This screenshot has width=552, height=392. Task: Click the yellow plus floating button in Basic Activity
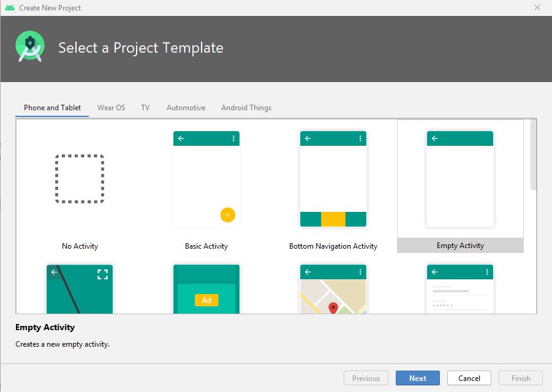coord(228,214)
